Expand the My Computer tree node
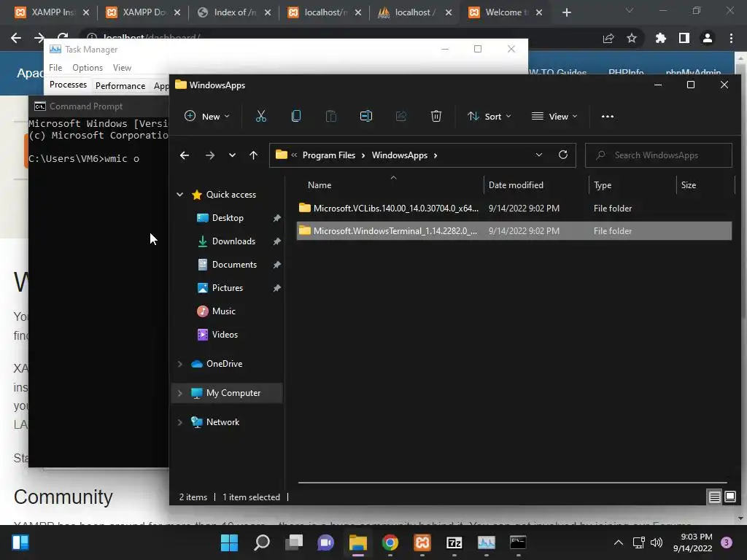The image size is (747, 560). (179, 393)
